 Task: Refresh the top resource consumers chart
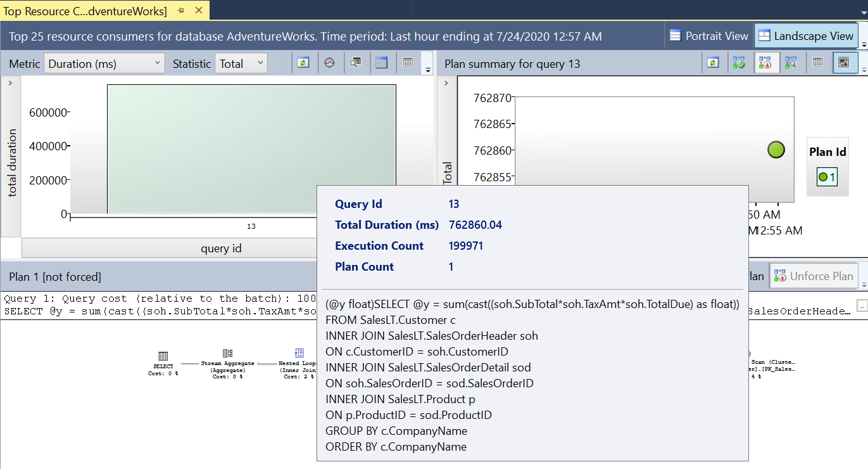(303, 63)
